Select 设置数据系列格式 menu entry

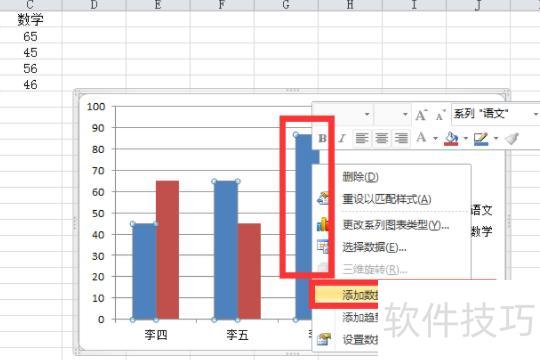coord(360,340)
